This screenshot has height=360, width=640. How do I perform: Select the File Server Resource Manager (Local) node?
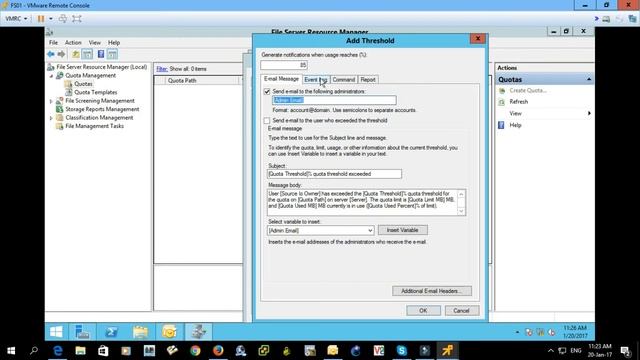[x=102, y=67]
